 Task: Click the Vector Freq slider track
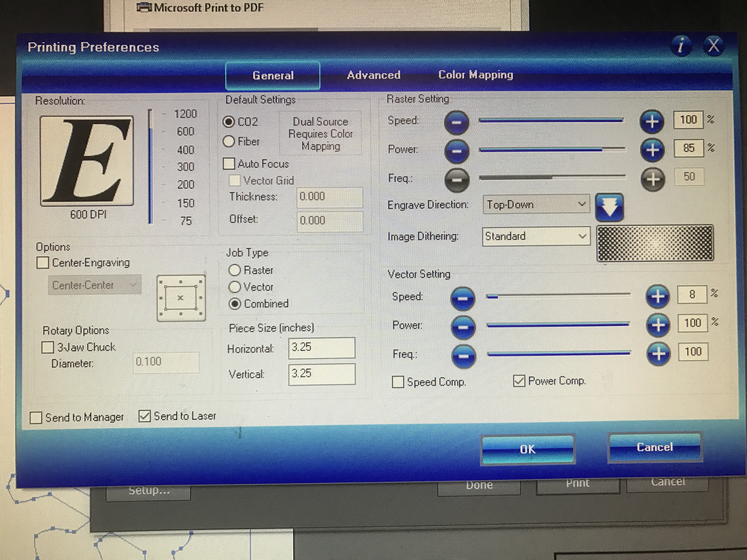click(x=559, y=353)
